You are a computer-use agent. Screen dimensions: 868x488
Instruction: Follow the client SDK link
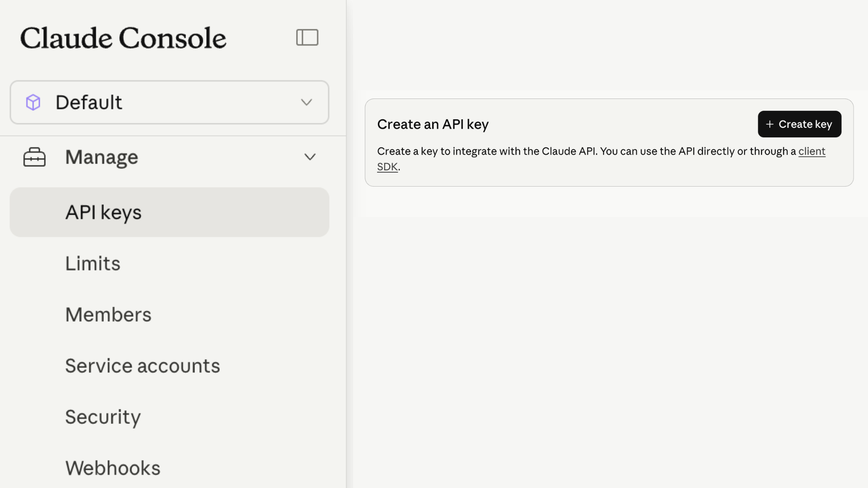(x=812, y=151)
